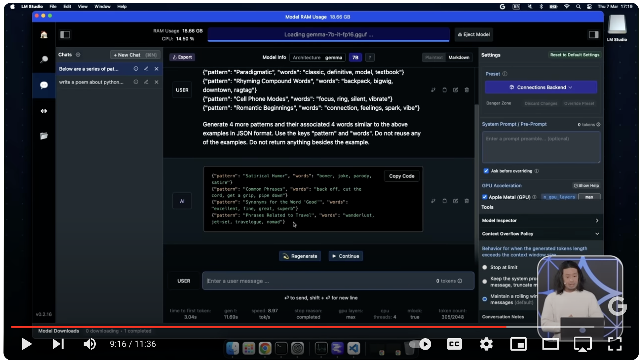Open the AI Chat speech bubble icon
The height and width of the screenshot is (364, 641).
click(x=44, y=85)
